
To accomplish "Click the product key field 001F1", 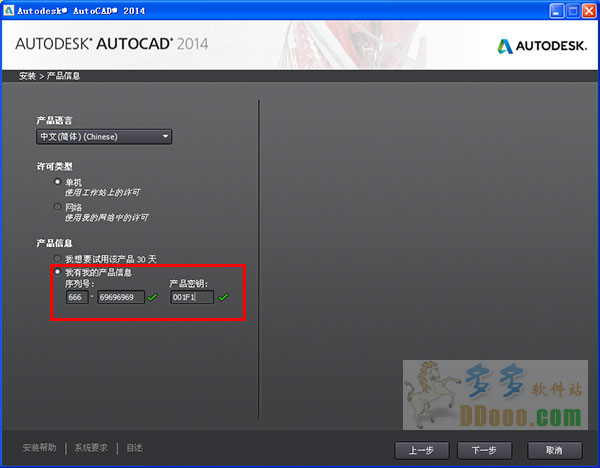I will pos(192,297).
